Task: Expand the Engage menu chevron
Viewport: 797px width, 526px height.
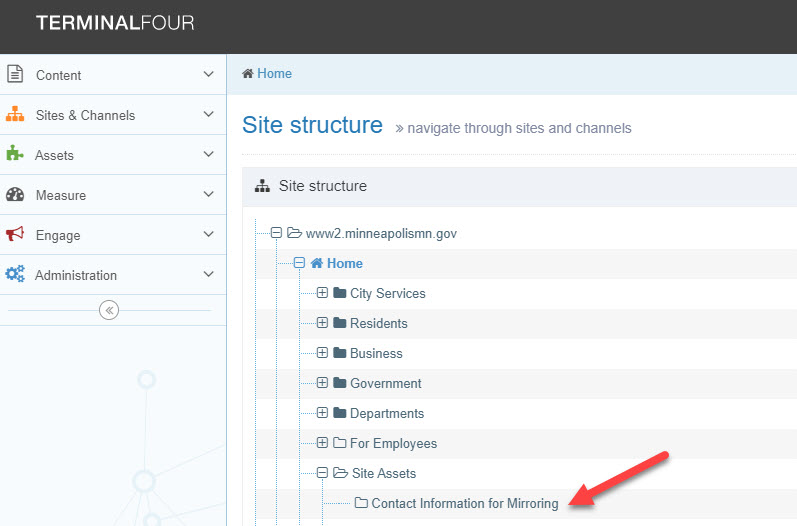Action: (208, 234)
